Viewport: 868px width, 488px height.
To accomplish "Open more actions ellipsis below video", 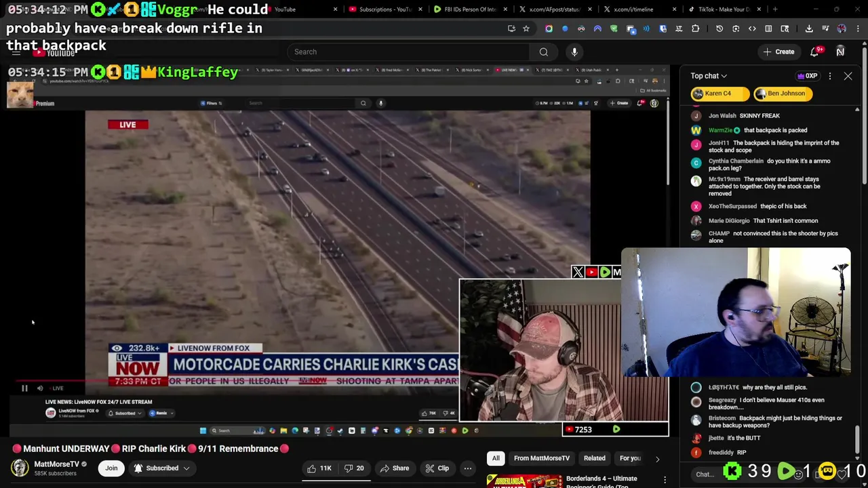I will [x=467, y=468].
